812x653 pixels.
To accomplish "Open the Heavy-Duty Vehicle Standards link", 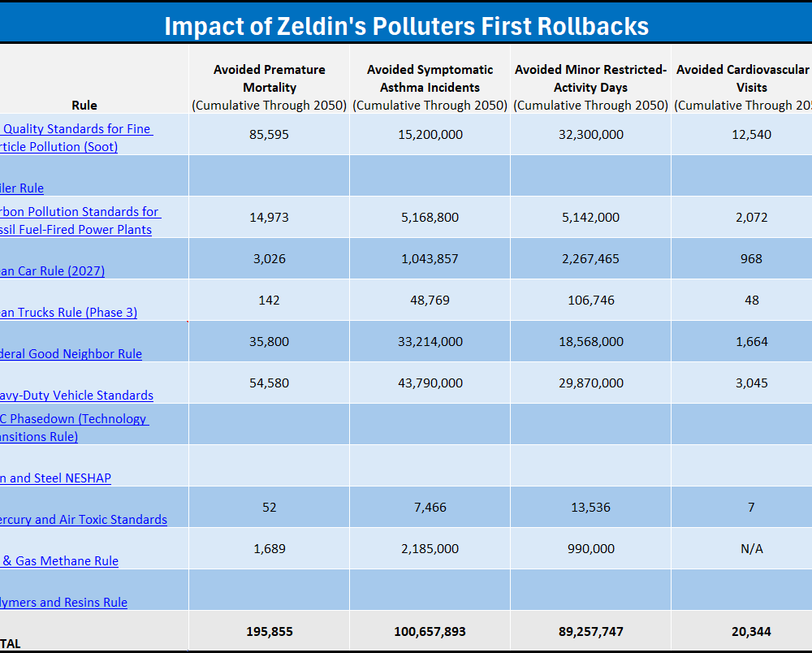I will pyautogui.click(x=76, y=395).
